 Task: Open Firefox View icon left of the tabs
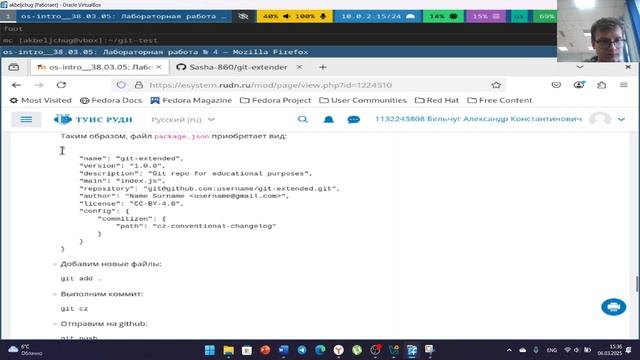pos(13,67)
